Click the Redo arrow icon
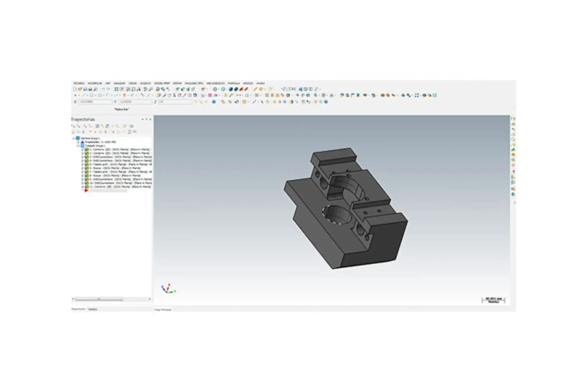This screenshot has width=588, height=392. click(x=109, y=89)
